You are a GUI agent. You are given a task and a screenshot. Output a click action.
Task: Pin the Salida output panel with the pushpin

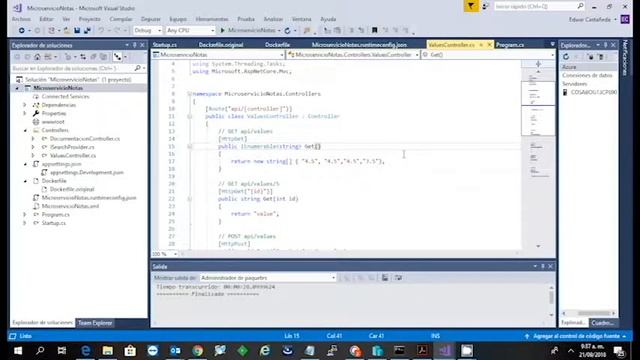click(543, 267)
